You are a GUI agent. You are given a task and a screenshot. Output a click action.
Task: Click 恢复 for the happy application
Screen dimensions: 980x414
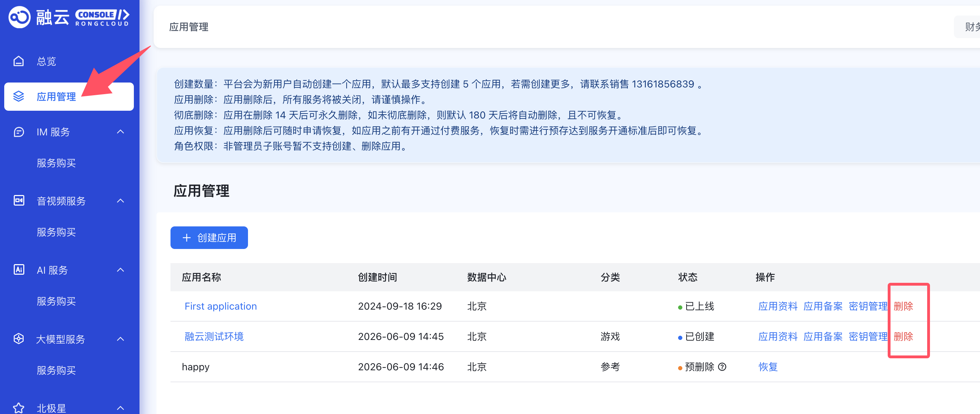pyautogui.click(x=768, y=367)
